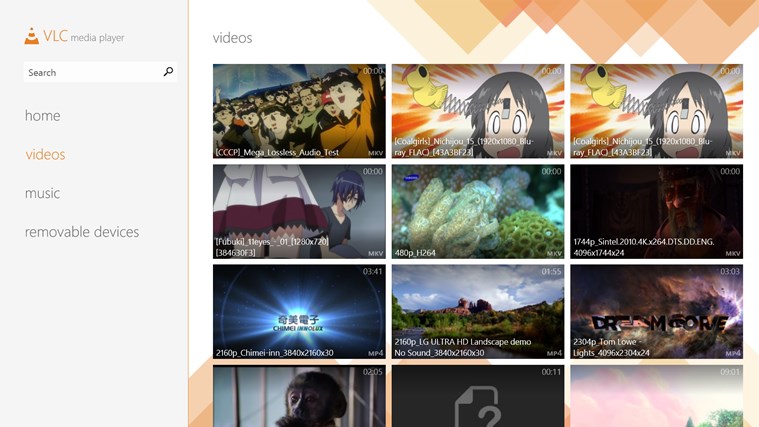Screen dimensions: 759x427
Task: Open the monkey video lasting 02:05
Action: tap(299, 396)
